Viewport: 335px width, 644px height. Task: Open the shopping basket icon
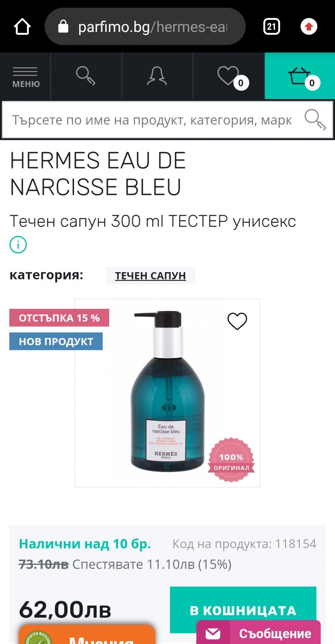tap(300, 76)
